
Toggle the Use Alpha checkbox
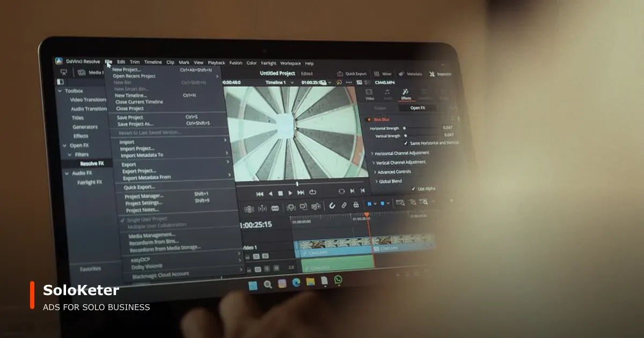point(413,189)
